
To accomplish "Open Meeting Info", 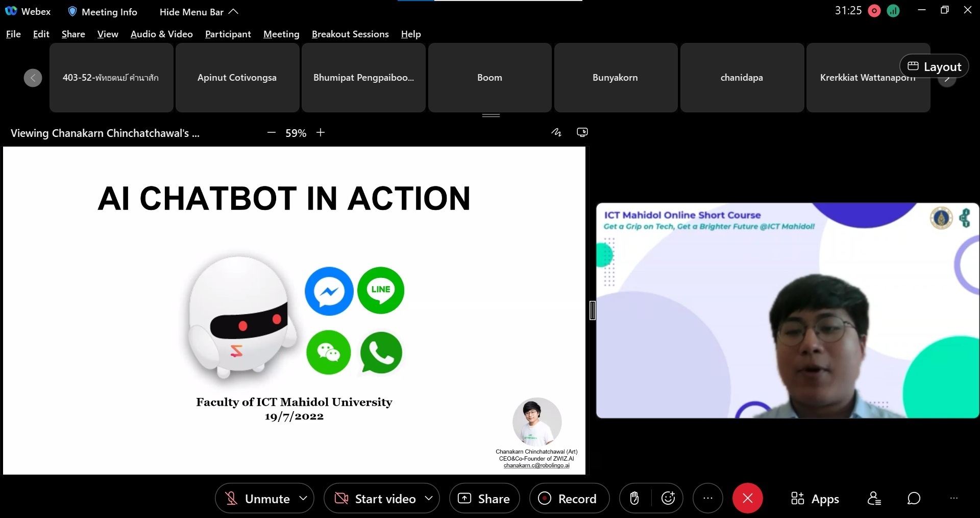I will [103, 12].
